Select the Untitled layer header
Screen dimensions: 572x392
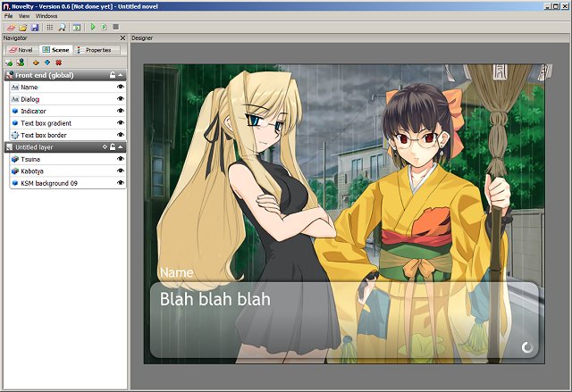(x=65, y=147)
